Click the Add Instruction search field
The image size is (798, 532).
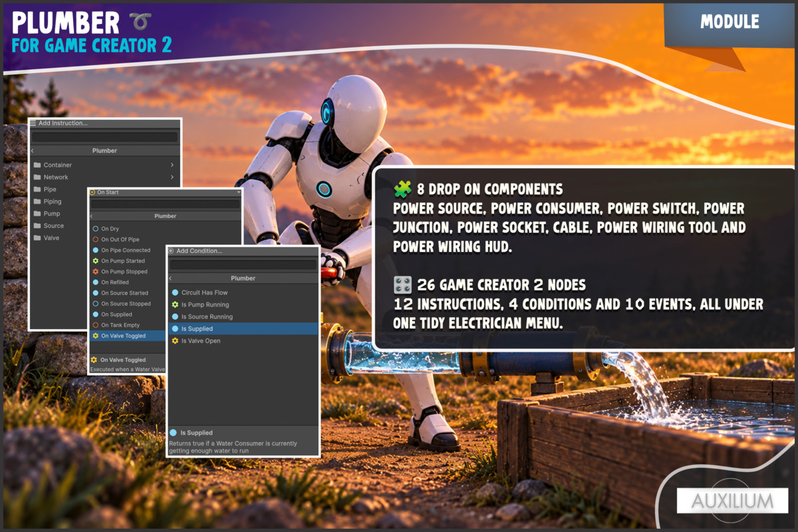tap(104, 137)
